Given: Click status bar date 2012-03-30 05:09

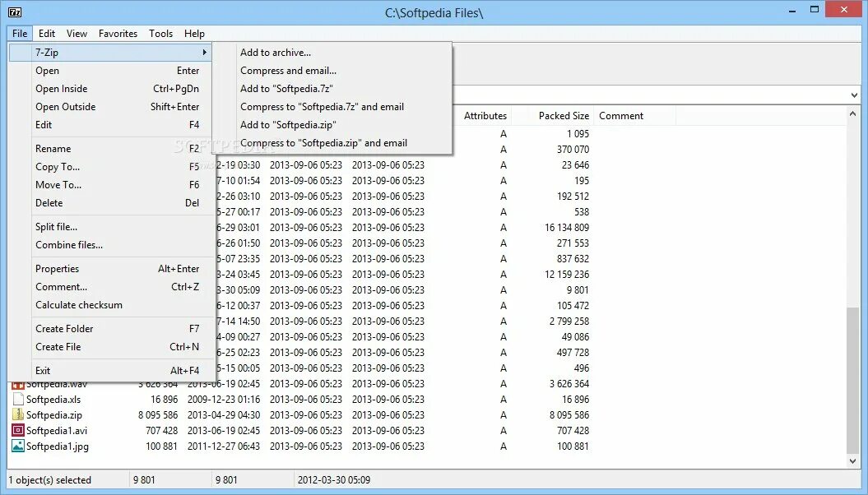Looking at the screenshot, I should (x=334, y=480).
